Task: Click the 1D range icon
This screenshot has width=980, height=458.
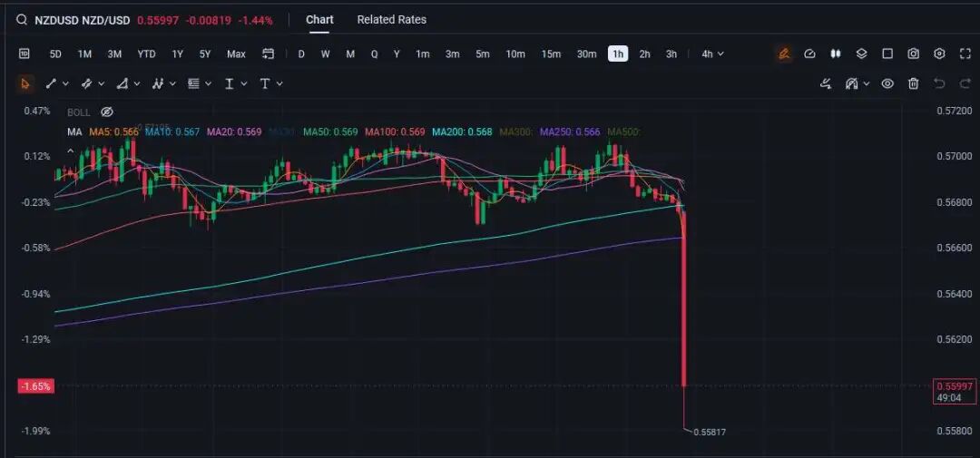Action: pos(24,54)
